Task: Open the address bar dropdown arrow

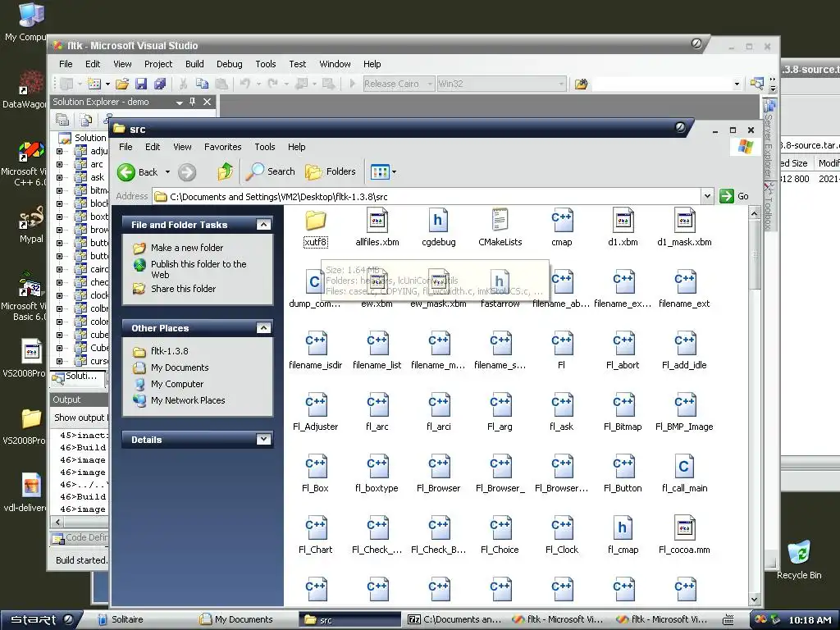Action: (707, 196)
